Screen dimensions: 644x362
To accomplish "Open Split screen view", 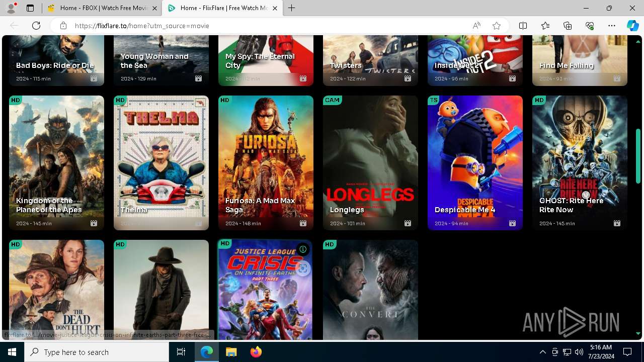I will [523, 26].
